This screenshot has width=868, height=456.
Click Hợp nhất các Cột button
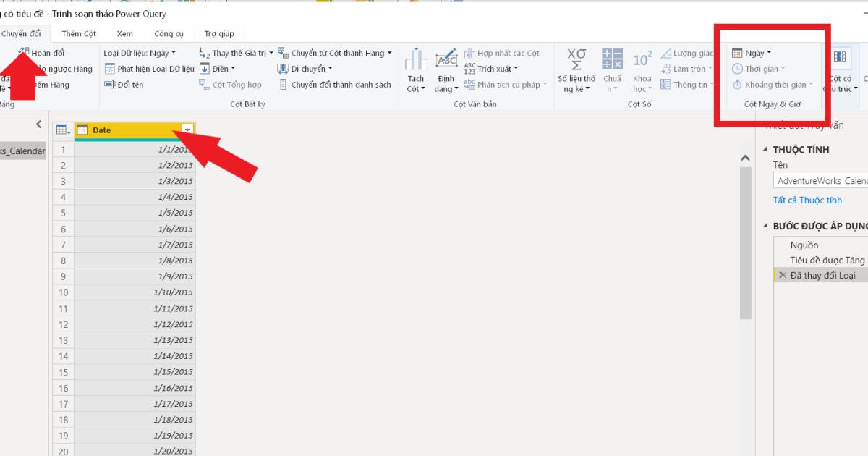click(x=502, y=53)
